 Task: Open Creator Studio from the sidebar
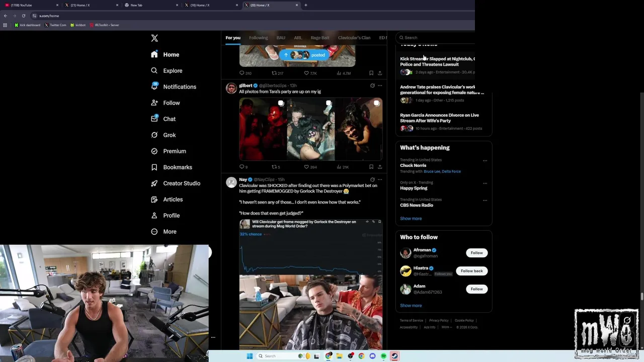pos(175,184)
